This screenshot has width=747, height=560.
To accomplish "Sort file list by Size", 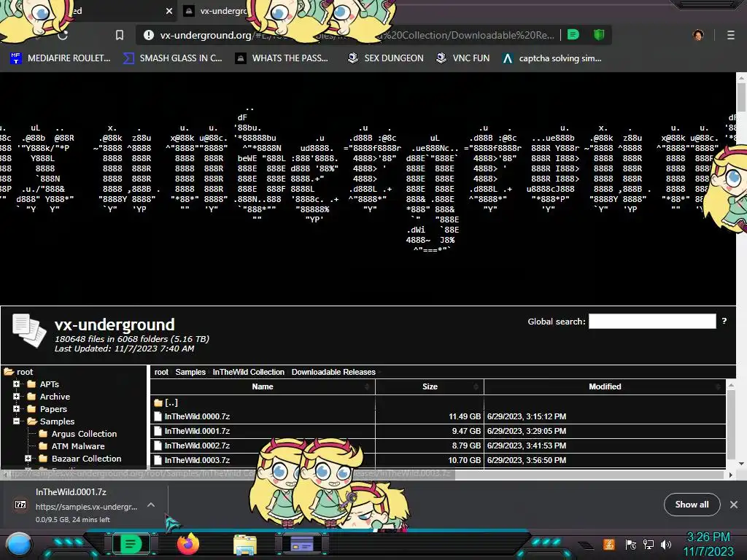I will [430, 386].
